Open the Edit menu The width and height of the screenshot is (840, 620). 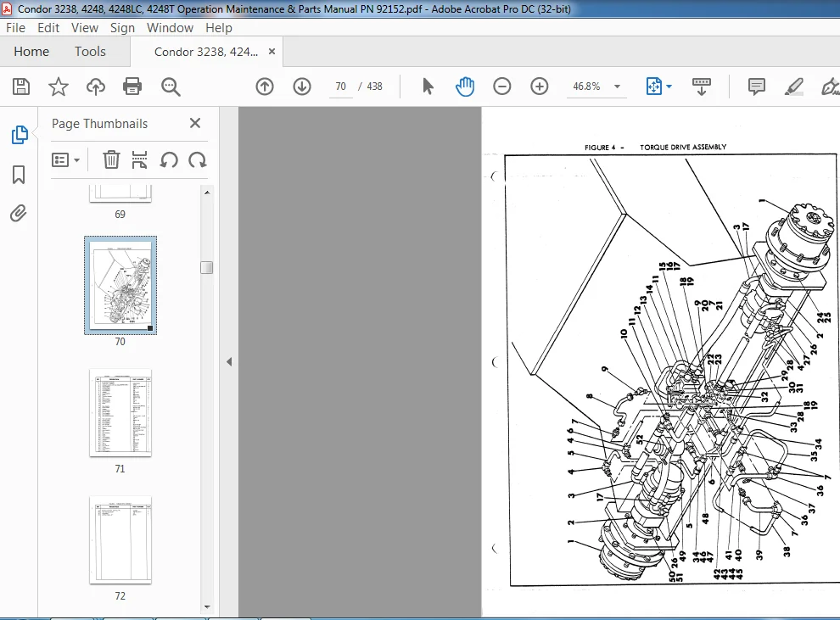[48, 28]
